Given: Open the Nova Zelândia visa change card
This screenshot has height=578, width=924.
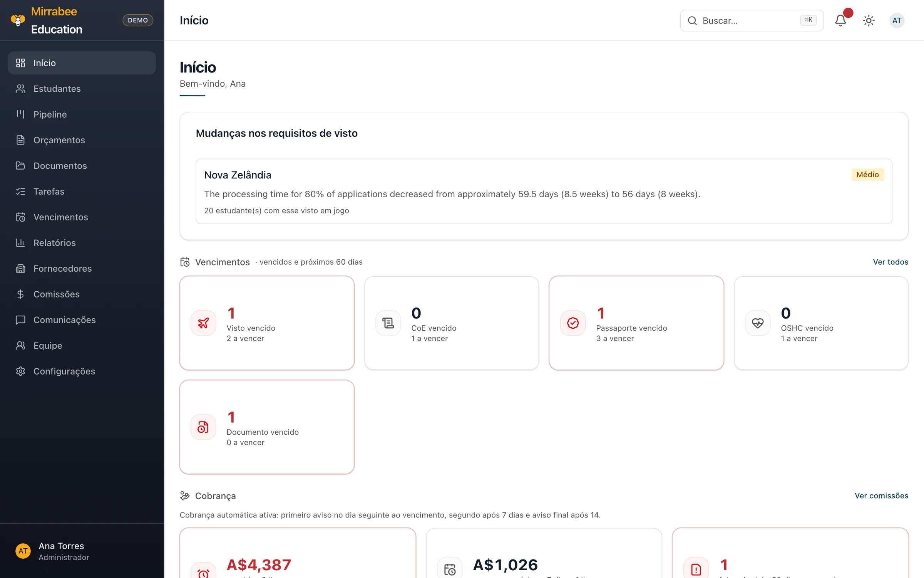Looking at the screenshot, I should (544, 192).
